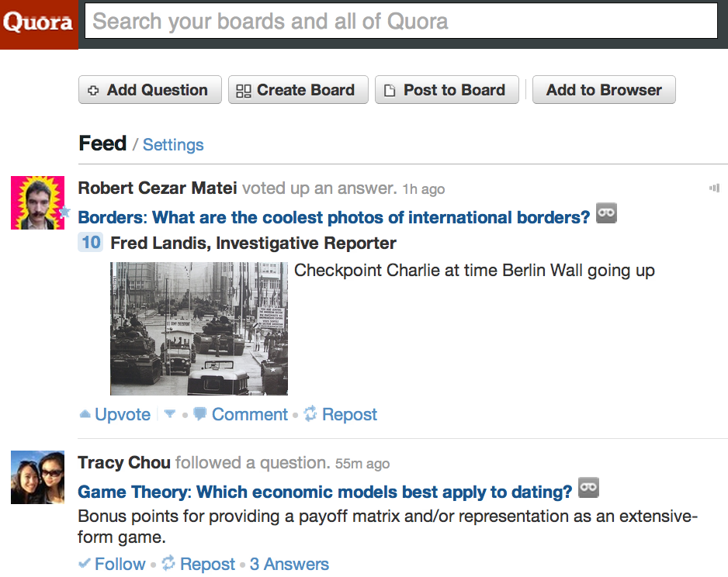Viewport: 728px width, 577px height.
Task: Open the Checkpoint Charlie tank photo
Action: (199, 328)
